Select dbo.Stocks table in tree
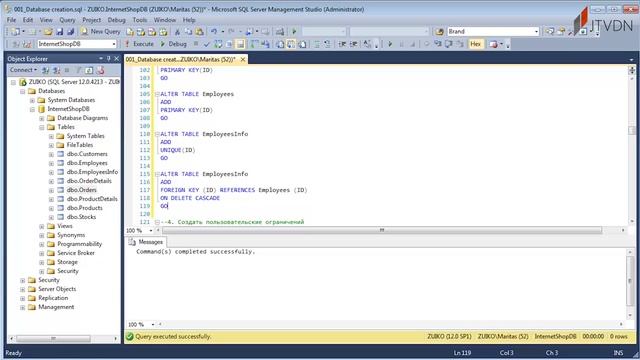The image size is (640, 360). [81, 217]
